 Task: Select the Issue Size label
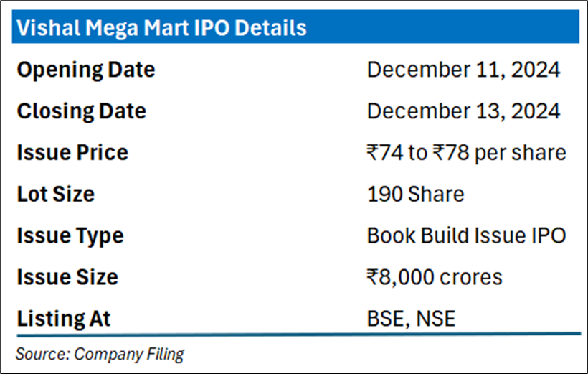click(x=67, y=277)
